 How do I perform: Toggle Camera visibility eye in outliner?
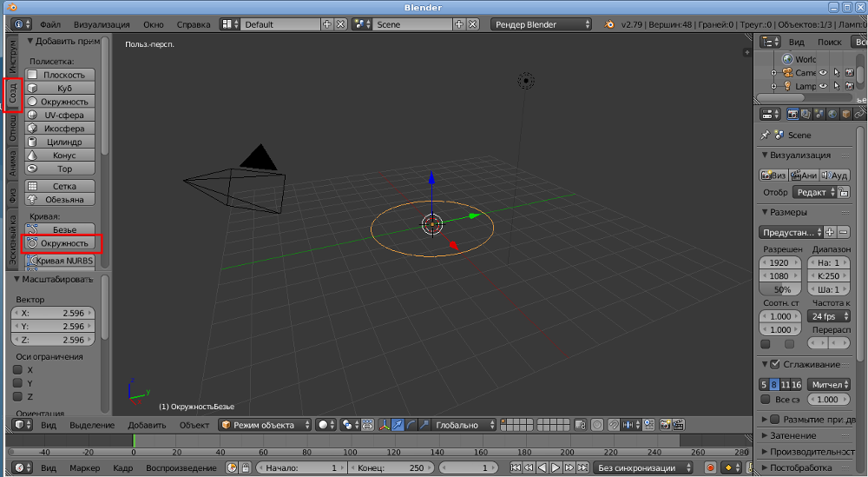pyautogui.click(x=823, y=73)
